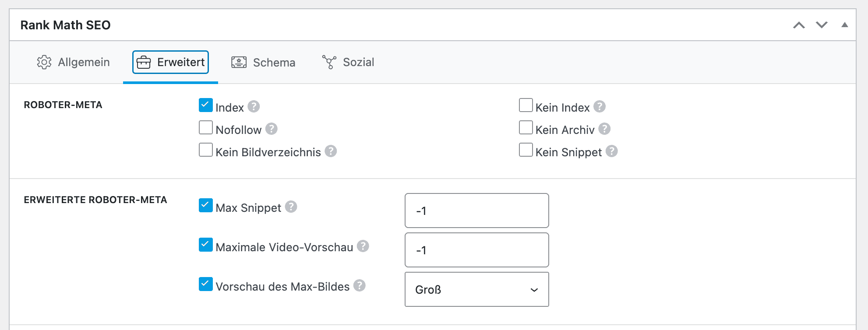Focus the Max Snippet value field

(477, 211)
